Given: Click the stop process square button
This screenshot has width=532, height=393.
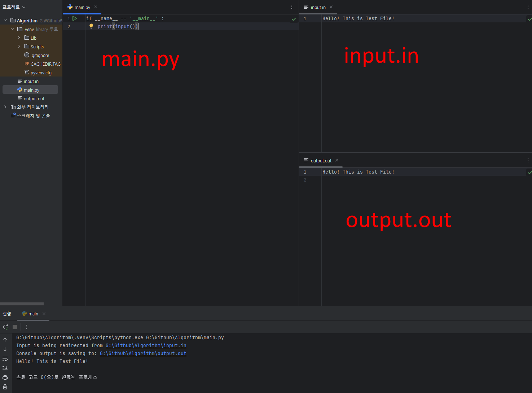Looking at the screenshot, I should (15, 327).
